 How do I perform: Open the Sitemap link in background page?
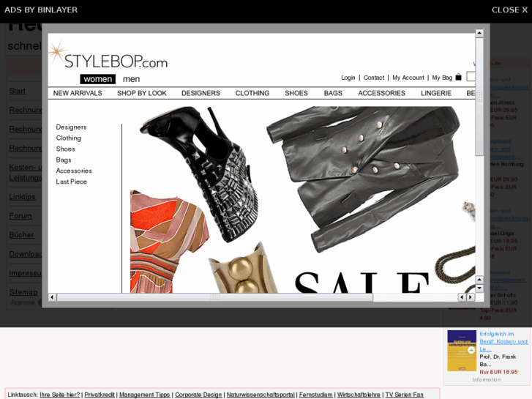coord(23,292)
